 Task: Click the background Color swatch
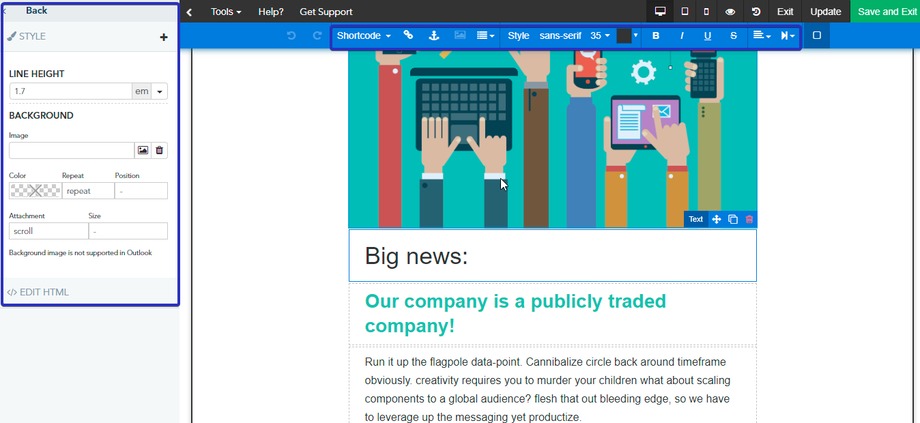pyautogui.click(x=34, y=190)
